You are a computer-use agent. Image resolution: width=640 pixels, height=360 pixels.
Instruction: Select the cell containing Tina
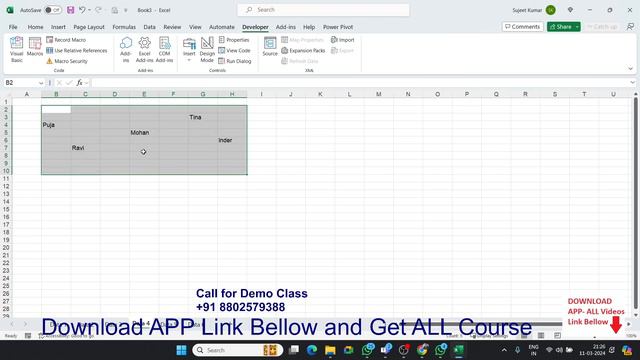[x=203, y=117]
